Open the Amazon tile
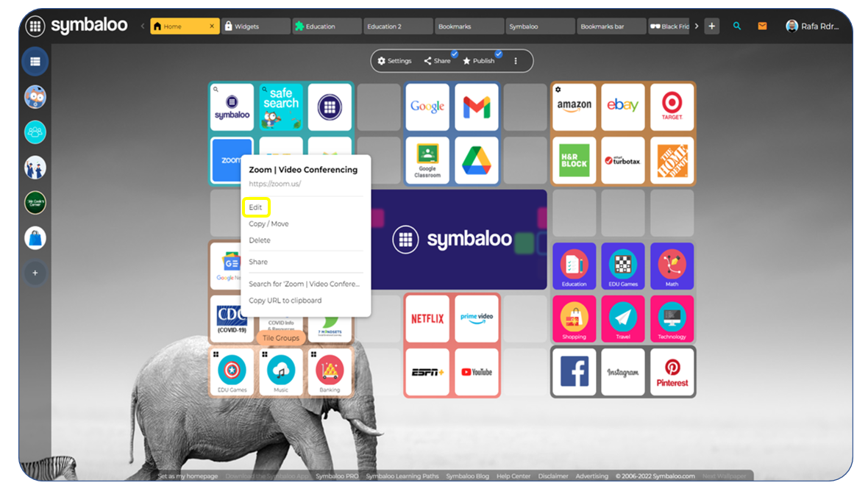Screen dimensions: 868x491 (x=574, y=107)
